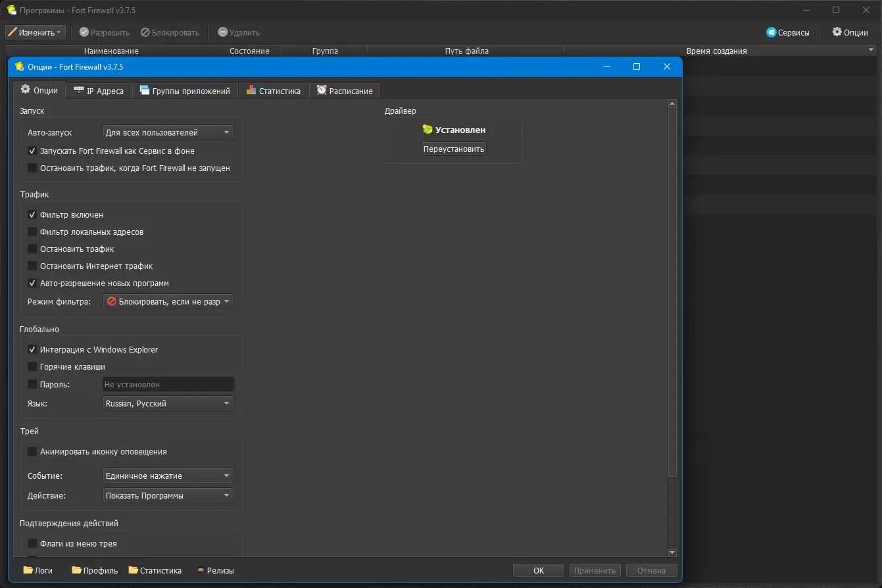The width and height of the screenshot is (882, 588).
Task: Open the Релизы link
Action: tap(215, 570)
